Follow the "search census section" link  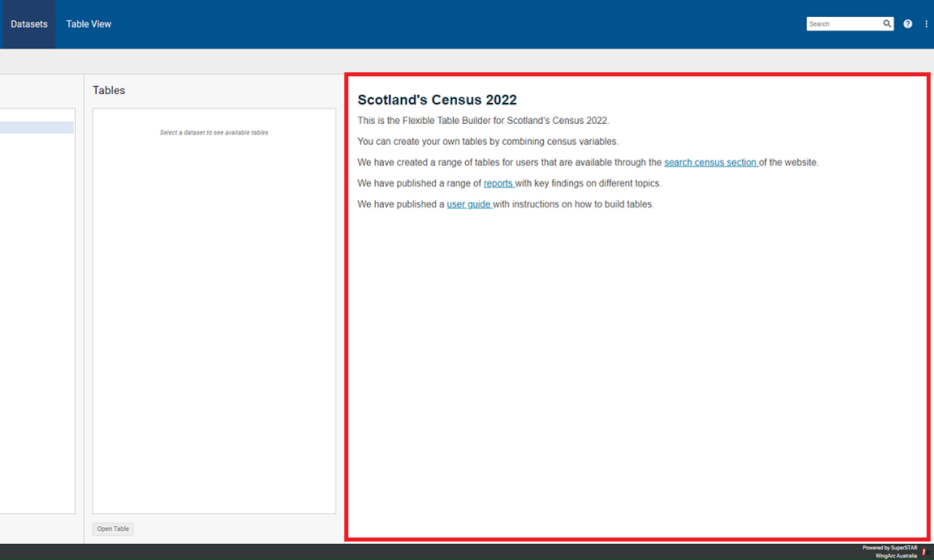(711, 162)
